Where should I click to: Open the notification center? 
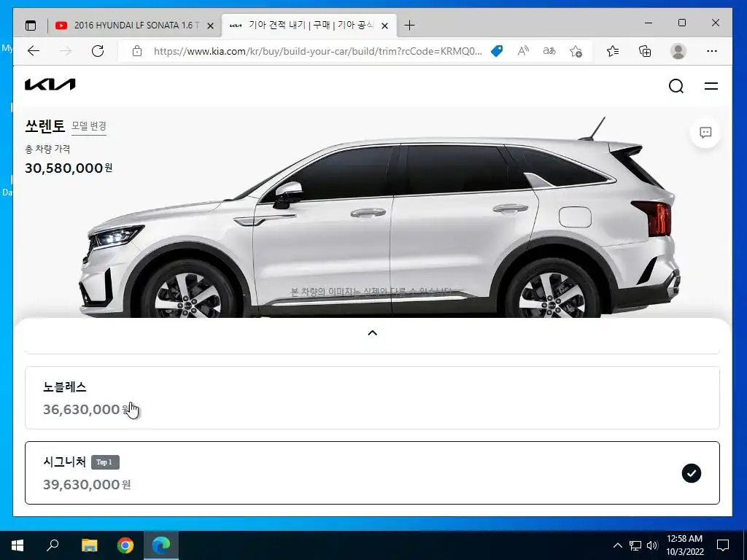[723, 545]
